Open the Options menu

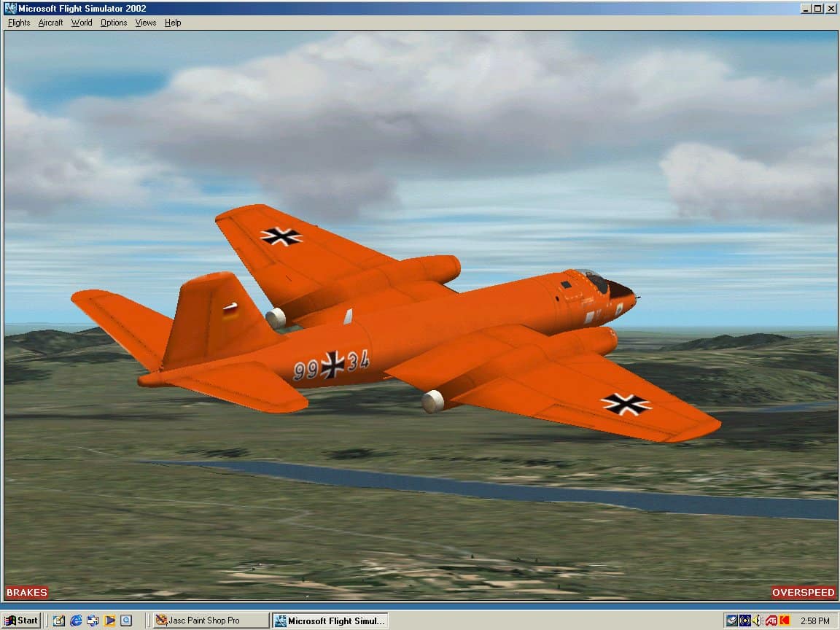click(x=114, y=23)
